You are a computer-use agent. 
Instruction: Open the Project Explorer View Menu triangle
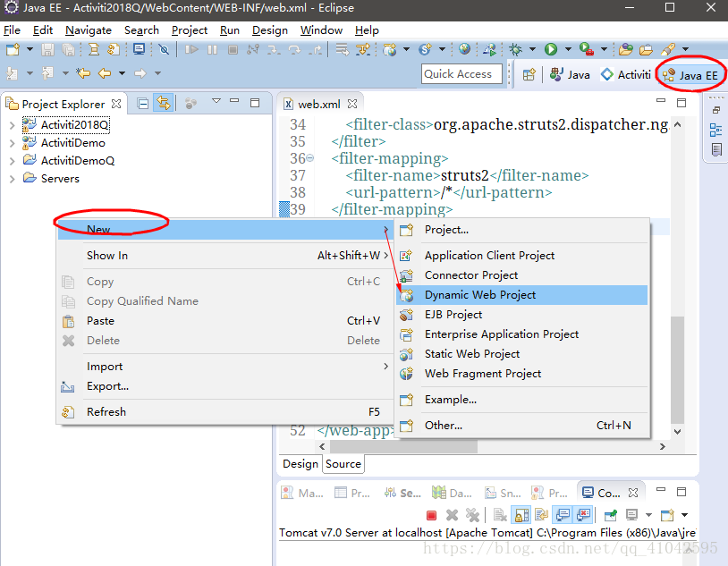tap(216, 101)
